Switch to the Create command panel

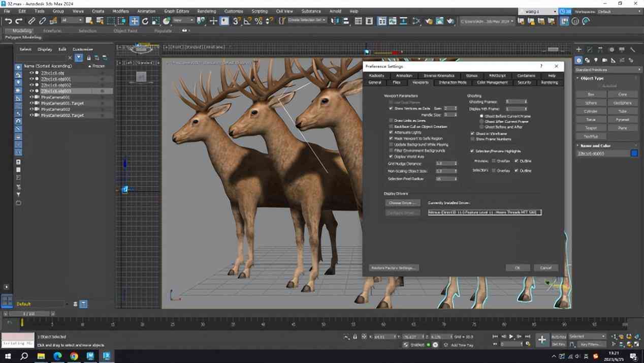click(578, 49)
